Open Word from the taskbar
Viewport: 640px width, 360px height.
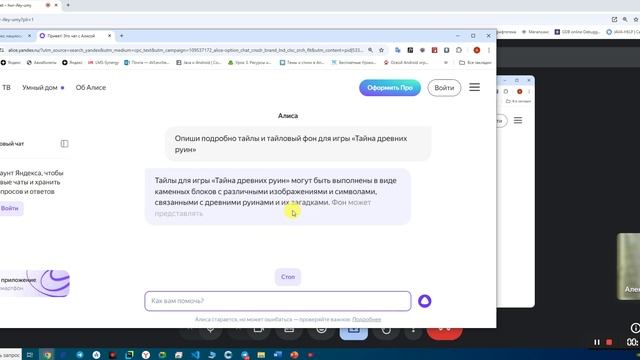tap(278, 355)
